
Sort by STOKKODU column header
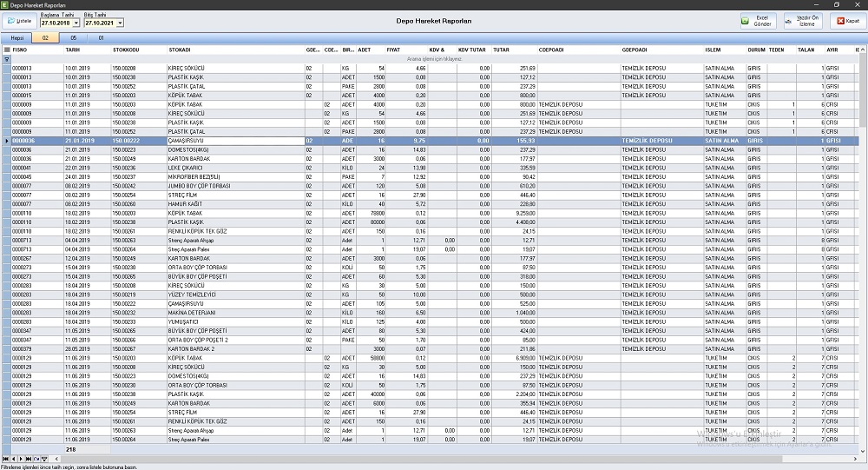coord(139,50)
